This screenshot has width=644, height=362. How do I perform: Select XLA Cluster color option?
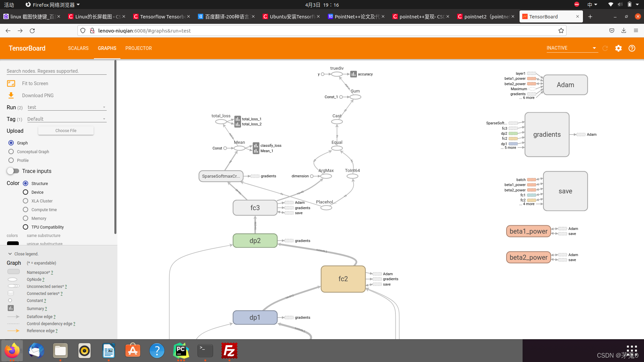tap(25, 201)
